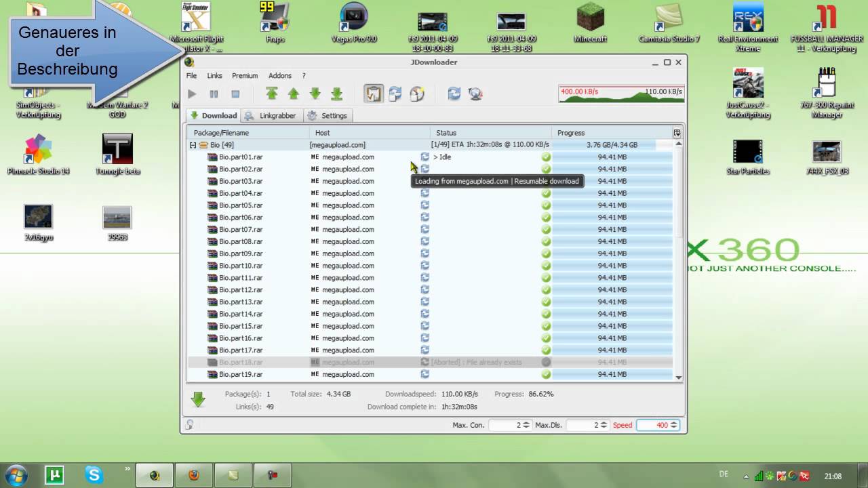
Task: Open the 29963 image file on desktop
Action: [117, 223]
